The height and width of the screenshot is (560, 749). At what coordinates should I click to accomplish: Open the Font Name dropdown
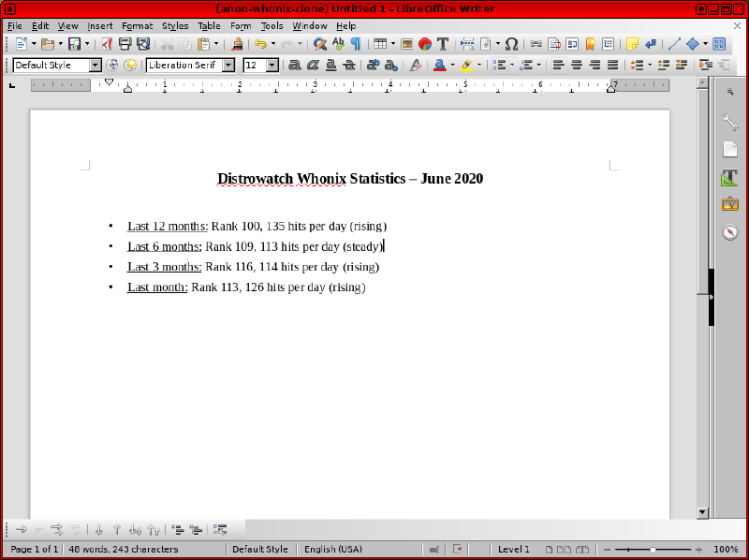tap(229, 65)
